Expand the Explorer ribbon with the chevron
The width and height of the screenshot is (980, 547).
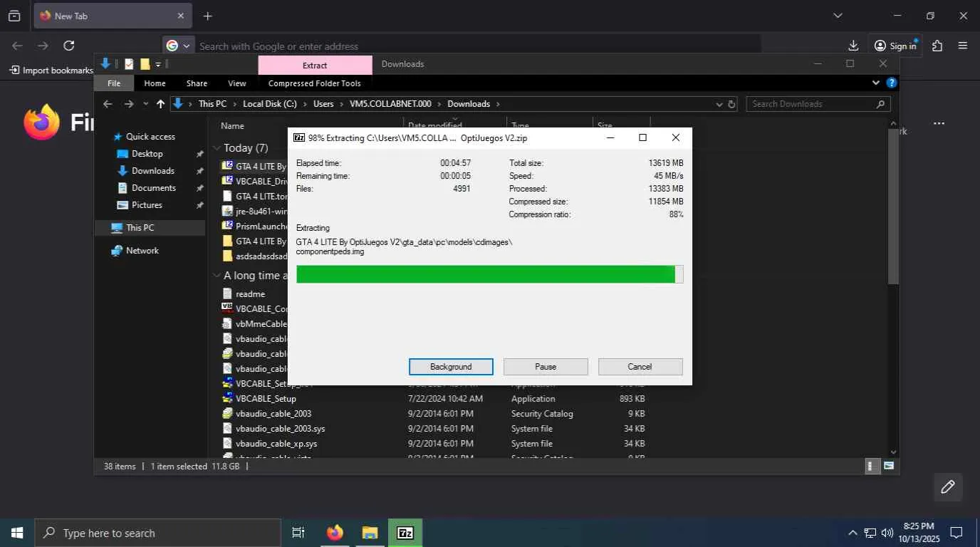tap(876, 83)
